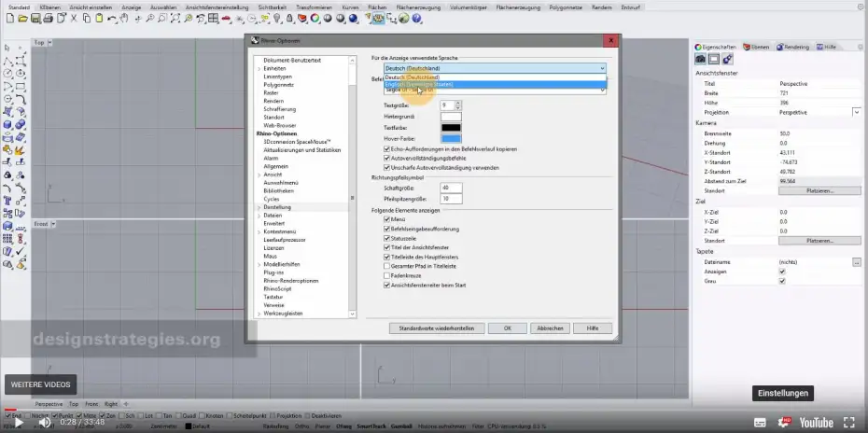Image resolution: width=868 pixels, height=433 pixels.
Task: Click the camera icon in the Eigenschaften panel
Action: click(x=700, y=59)
